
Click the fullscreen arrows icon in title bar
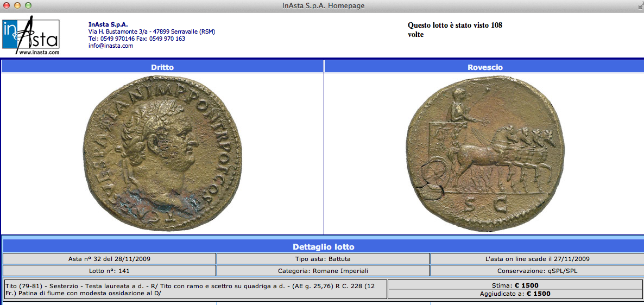(639, 6)
